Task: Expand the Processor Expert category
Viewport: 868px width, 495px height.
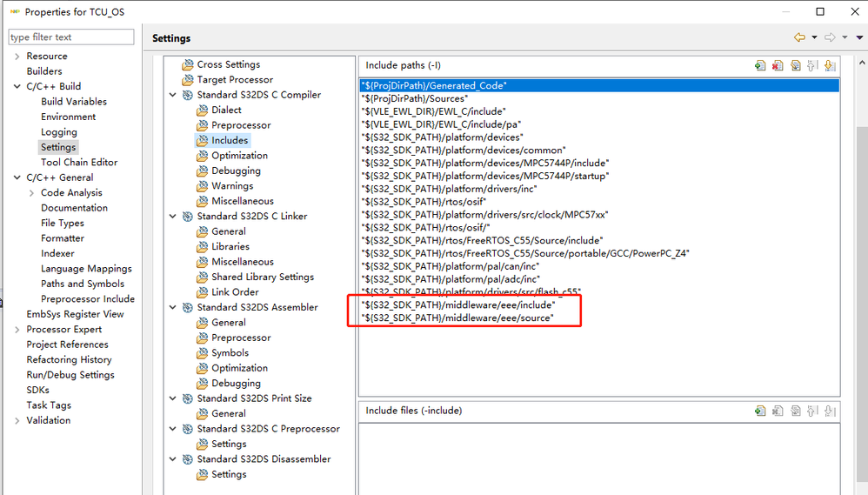Action: pos(17,330)
